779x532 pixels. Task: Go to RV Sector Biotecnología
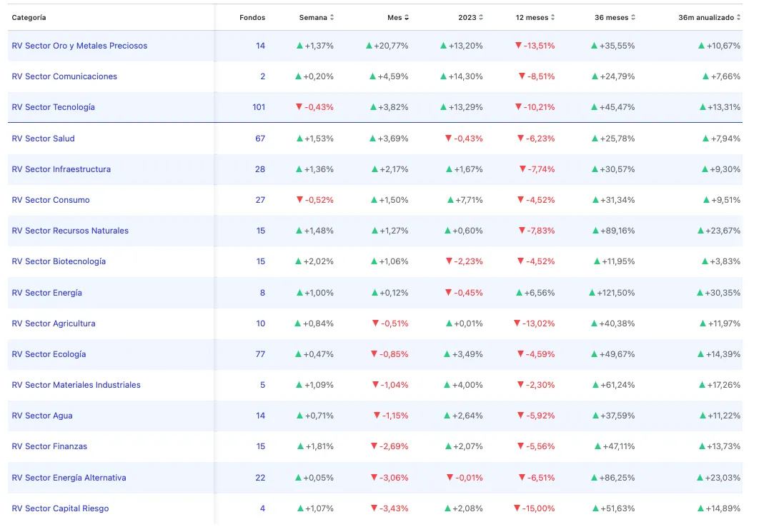click(x=59, y=261)
